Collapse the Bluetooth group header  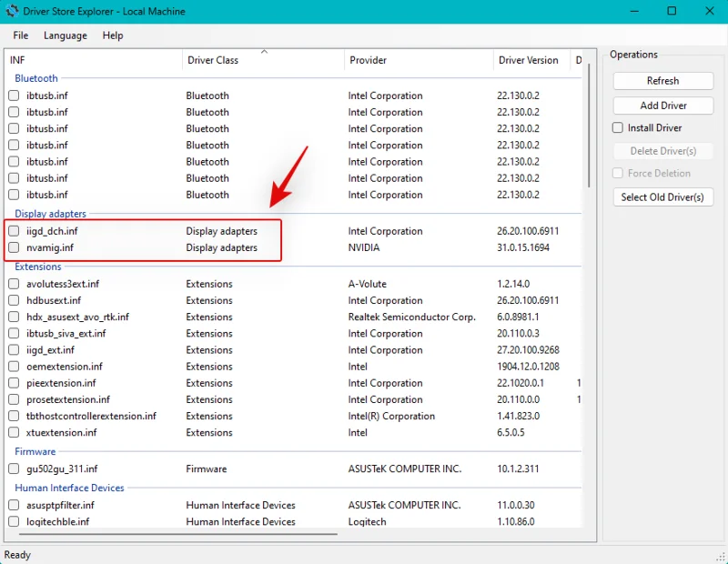[x=36, y=79]
